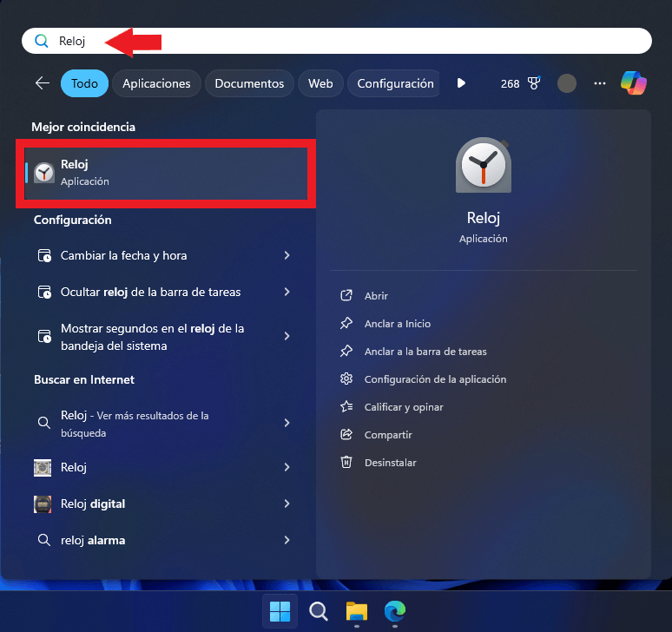The width and height of the screenshot is (672, 632).
Task: Launch Microsoft Edge from the taskbar
Action: pyautogui.click(x=395, y=611)
